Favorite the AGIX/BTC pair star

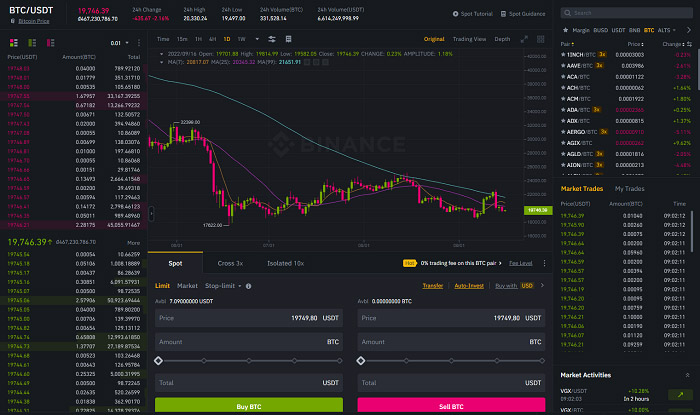563,143
